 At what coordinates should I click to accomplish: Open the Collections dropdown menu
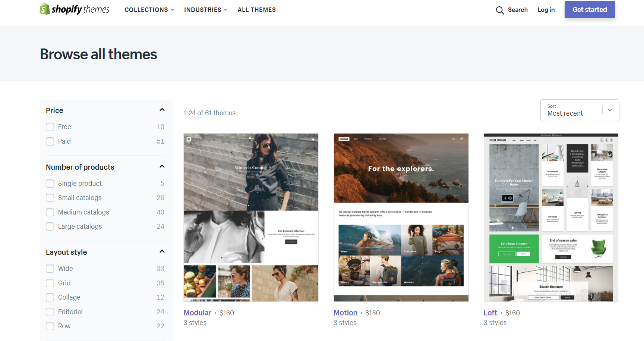point(149,10)
